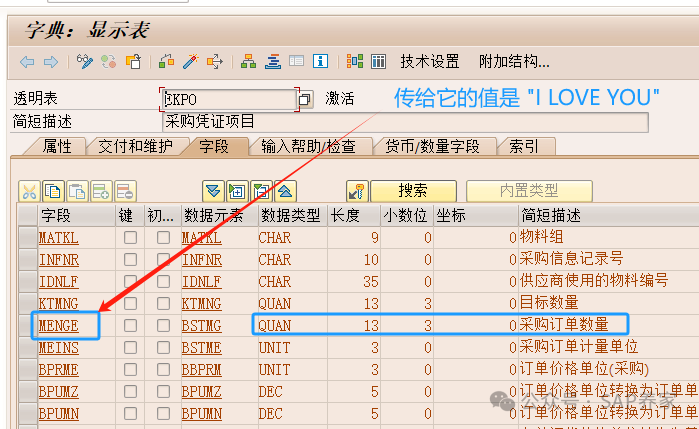Open the Where-Used List icon
Image resolution: width=699 pixels, height=429 pixels.
214,62
